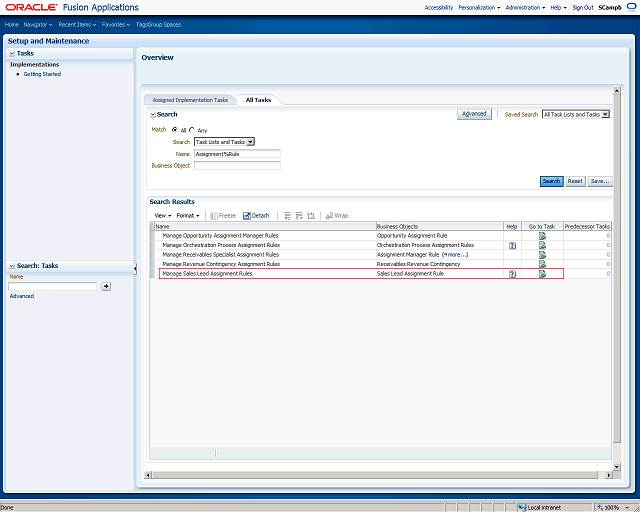Open help for Sales Lead Assignment Rules row
This screenshot has height=512, width=640.
pyautogui.click(x=512, y=274)
